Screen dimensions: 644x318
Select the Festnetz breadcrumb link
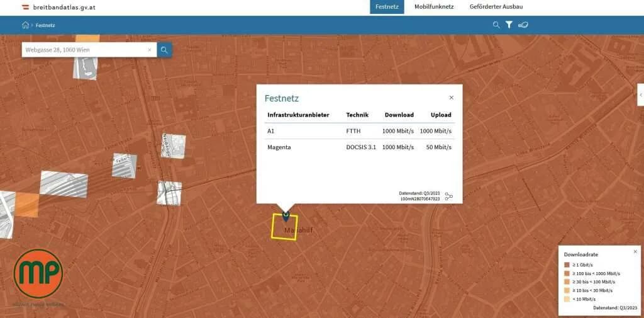[45, 26]
